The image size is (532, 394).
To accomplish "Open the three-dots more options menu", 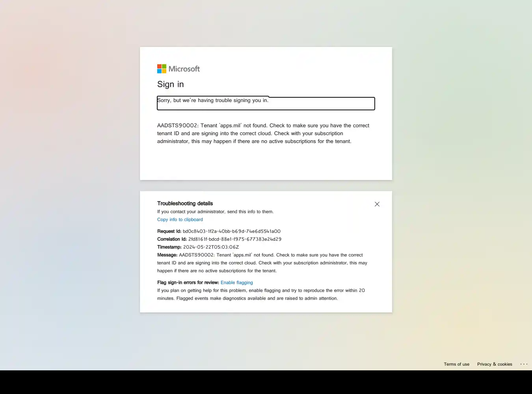I will point(524,364).
